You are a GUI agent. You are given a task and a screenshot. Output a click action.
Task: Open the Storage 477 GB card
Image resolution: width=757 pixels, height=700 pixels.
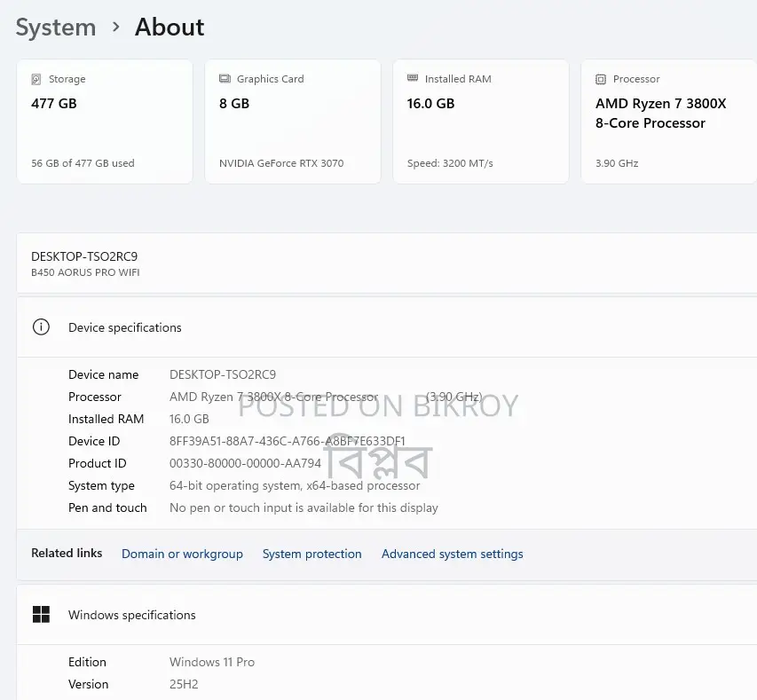[x=105, y=122]
